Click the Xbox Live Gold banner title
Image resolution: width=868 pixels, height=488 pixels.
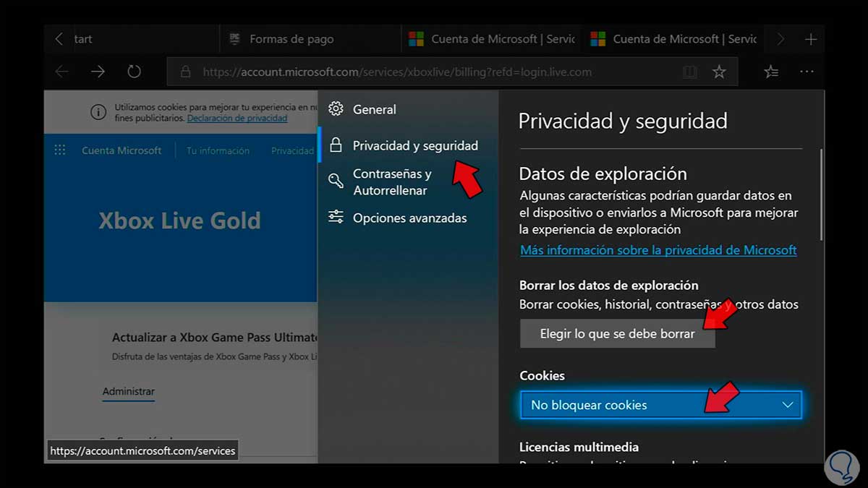[179, 221]
